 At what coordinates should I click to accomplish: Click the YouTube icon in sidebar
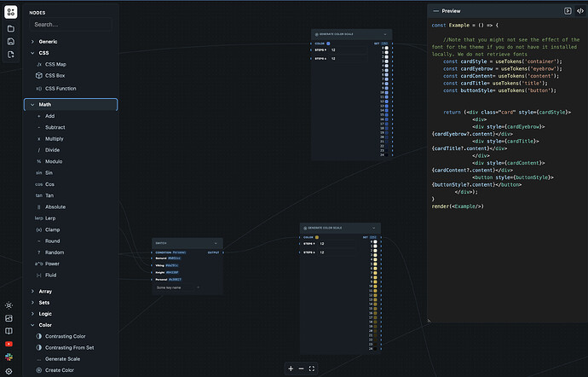pyautogui.click(x=9, y=344)
